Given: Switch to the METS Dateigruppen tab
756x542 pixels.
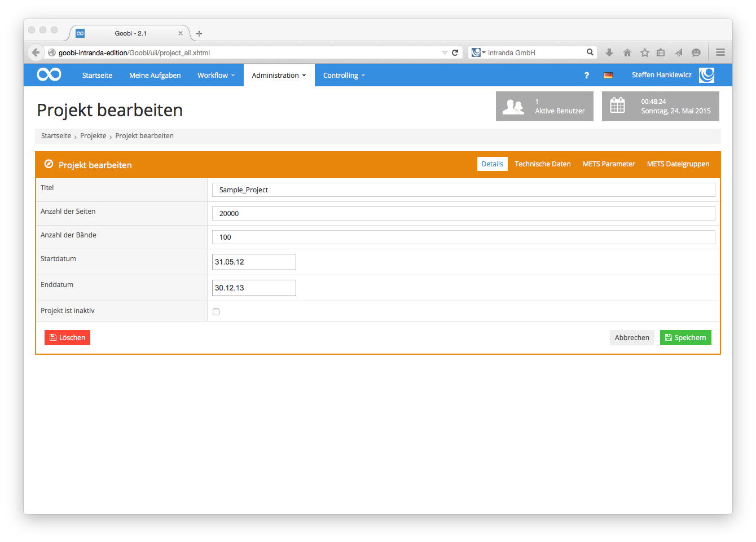Looking at the screenshot, I should pyautogui.click(x=678, y=164).
